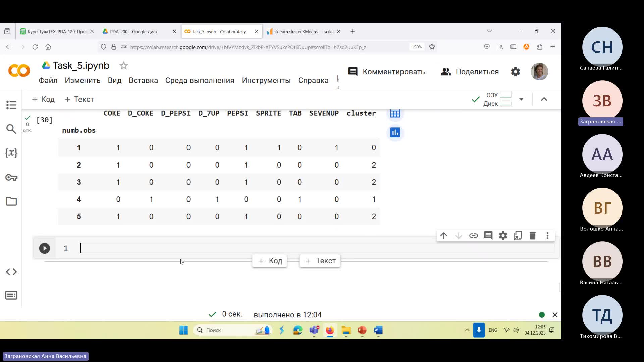Open suggested charts icon beside table
Screen dimensions: 644x362
click(x=395, y=133)
